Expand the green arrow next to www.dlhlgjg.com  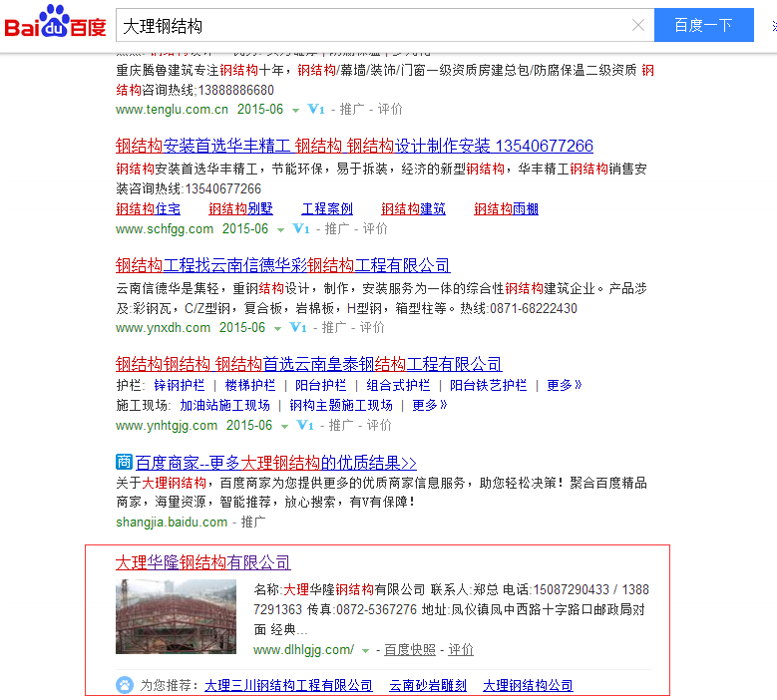coord(366,650)
